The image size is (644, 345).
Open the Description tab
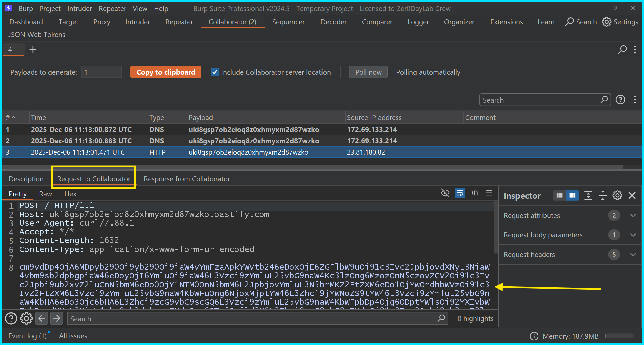[x=26, y=179]
